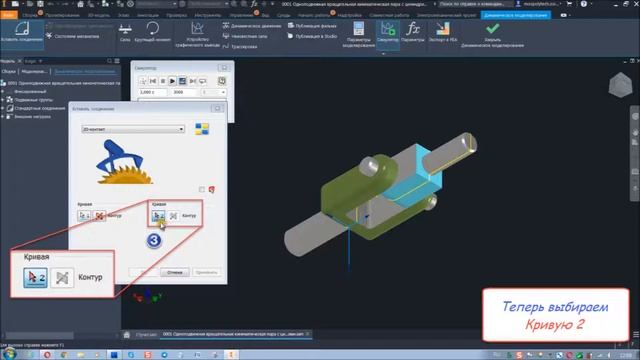
Task: Open the fx Parameters tool
Action: [413, 32]
